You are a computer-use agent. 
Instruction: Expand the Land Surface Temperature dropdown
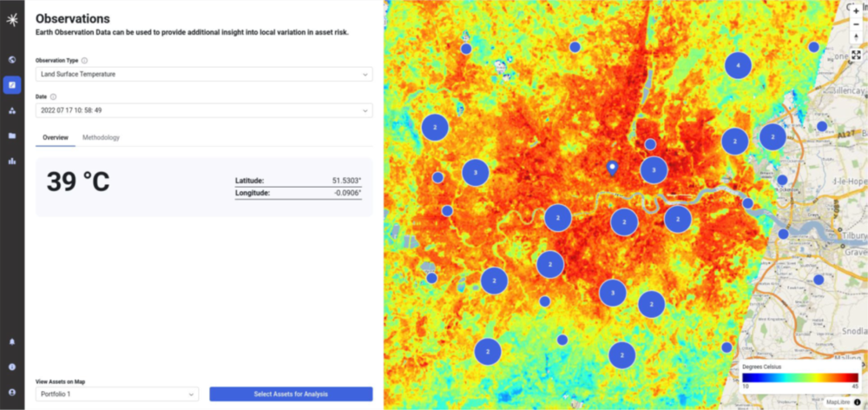(204, 74)
